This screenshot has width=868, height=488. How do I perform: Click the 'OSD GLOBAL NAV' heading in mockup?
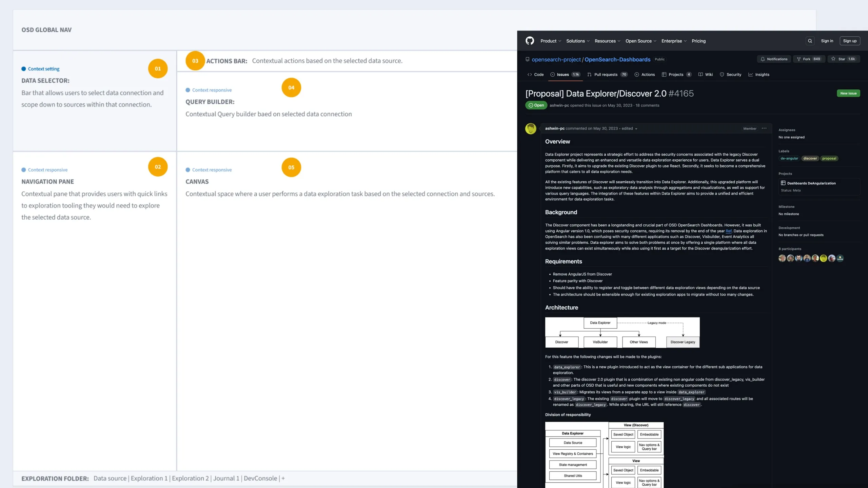46,30
